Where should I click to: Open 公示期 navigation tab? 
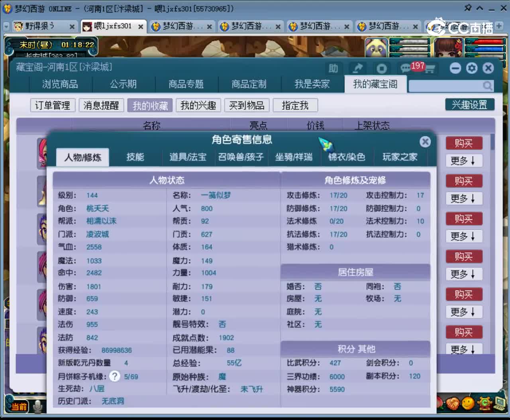pos(124,84)
